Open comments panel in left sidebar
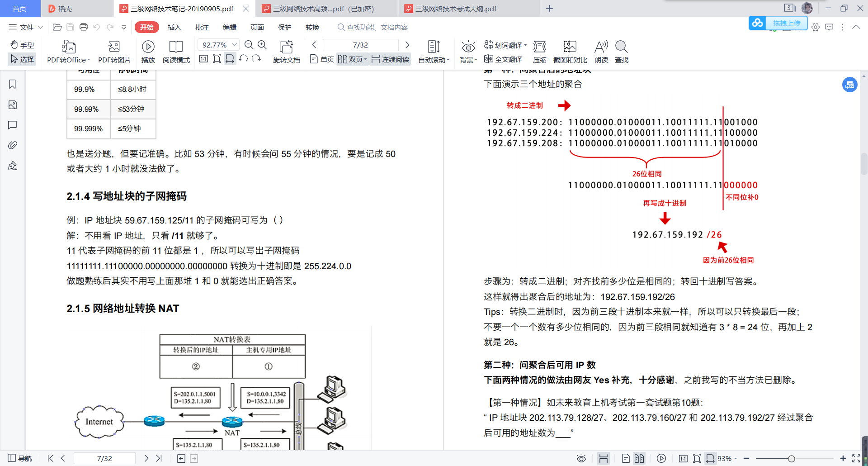The image size is (868, 466). (13, 125)
